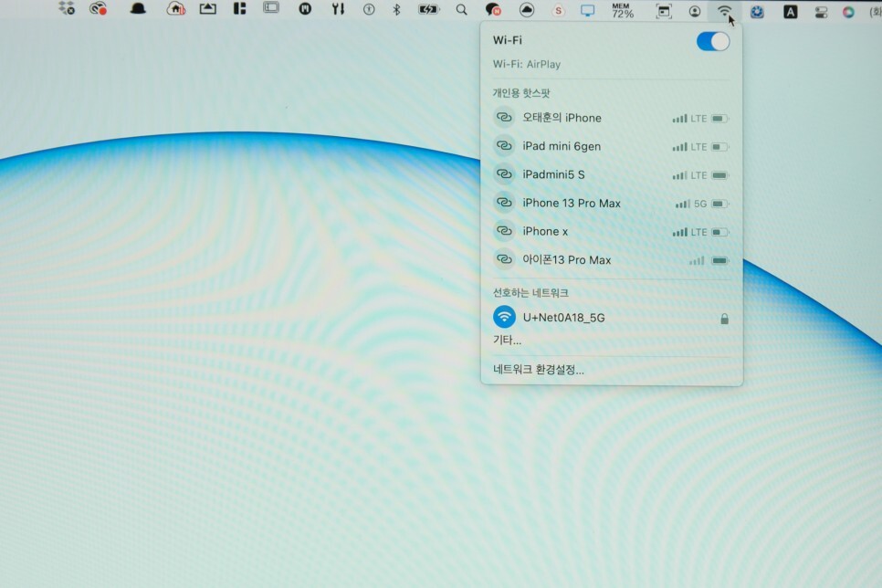Open 기타... other networks option
882x588 pixels.
click(507, 340)
